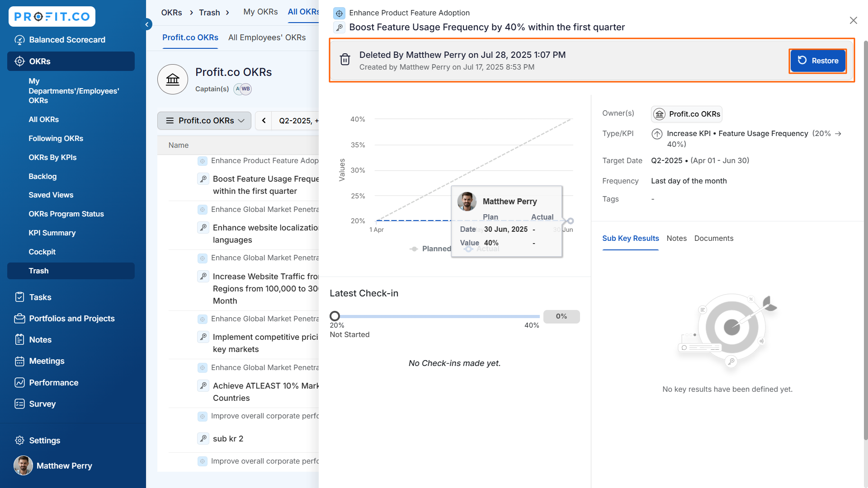
Task: Select the OKRs sidebar section
Action: (71, 61)
